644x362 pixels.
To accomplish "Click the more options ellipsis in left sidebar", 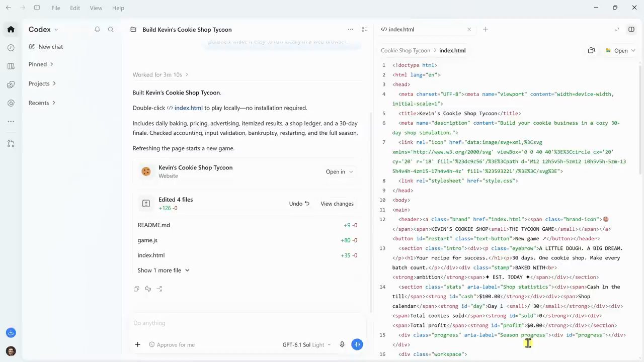I will (11, 122).
